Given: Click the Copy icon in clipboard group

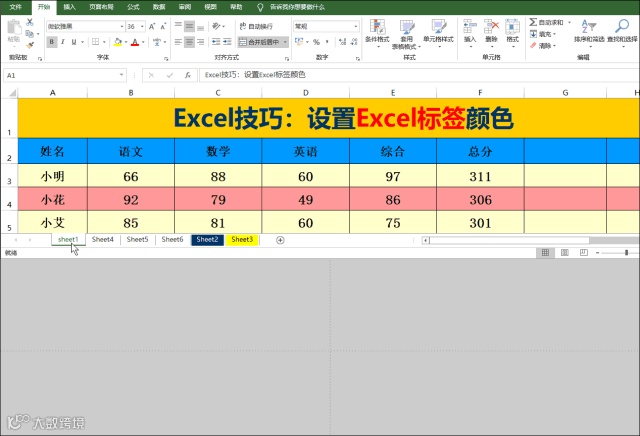Looking at the screenshot, I should click(29, 34).
